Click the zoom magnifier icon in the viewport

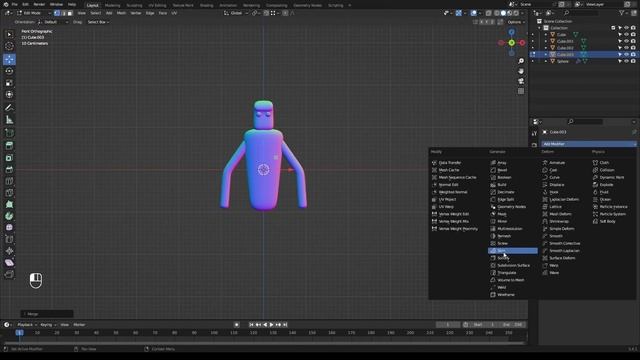[521, 61]
